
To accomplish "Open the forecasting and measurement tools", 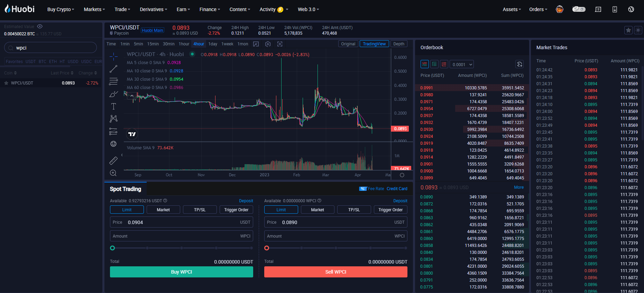I will (113, 131).
